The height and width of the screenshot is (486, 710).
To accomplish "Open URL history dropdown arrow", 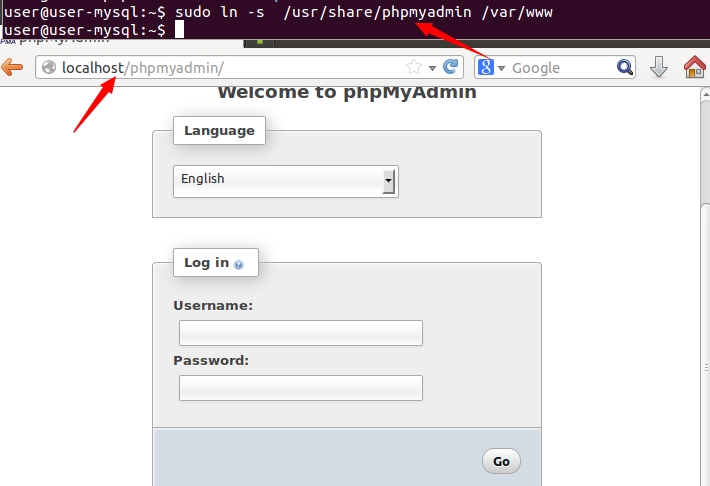I will pyautogui.click(x=432, y=68).
